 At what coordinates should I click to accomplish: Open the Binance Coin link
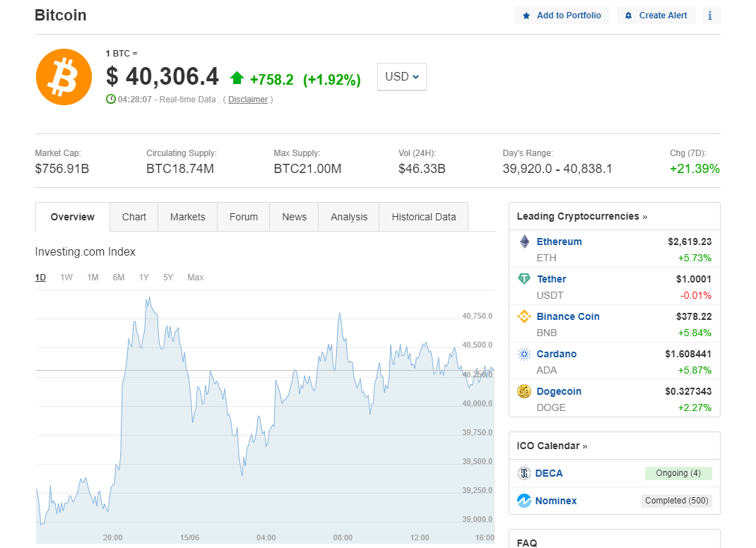[568, 316]
